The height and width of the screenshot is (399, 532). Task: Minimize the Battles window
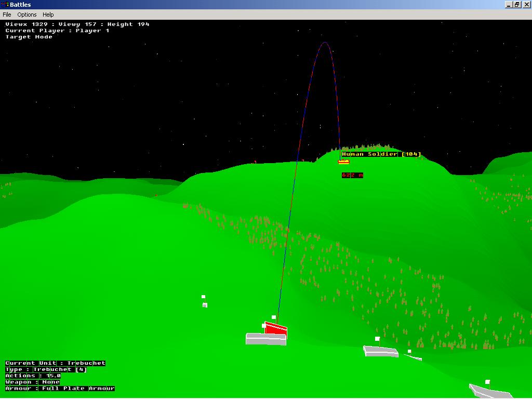tap(509, 5)
